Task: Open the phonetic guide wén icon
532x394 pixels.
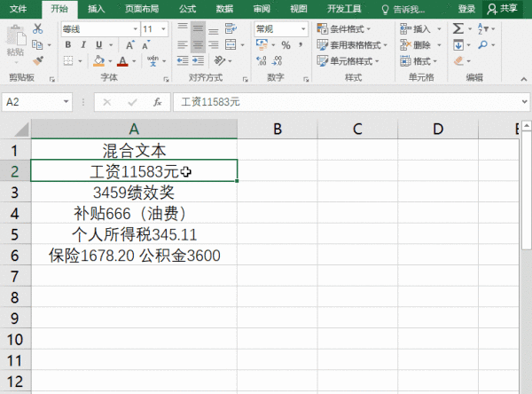Action: click(x=153, y=61)
